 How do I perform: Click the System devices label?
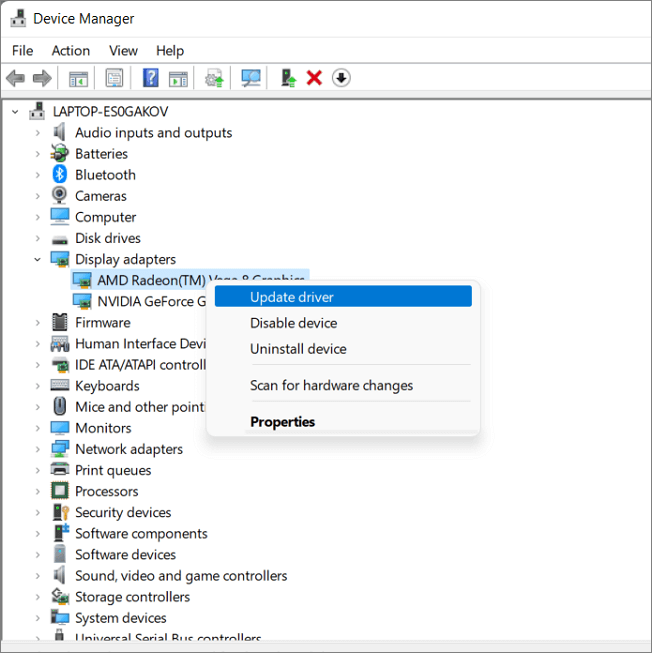point(120,618)
